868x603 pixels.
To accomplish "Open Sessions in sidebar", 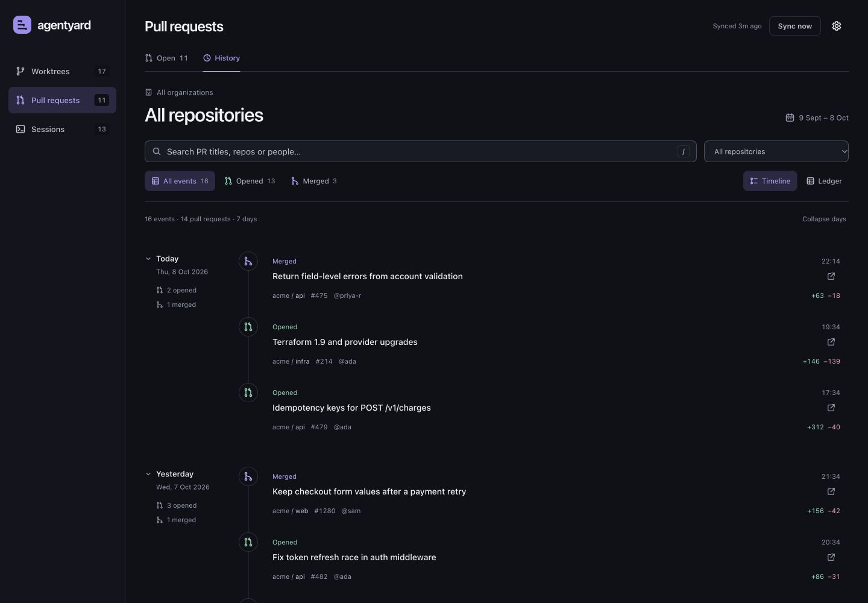I will [62, 129].
